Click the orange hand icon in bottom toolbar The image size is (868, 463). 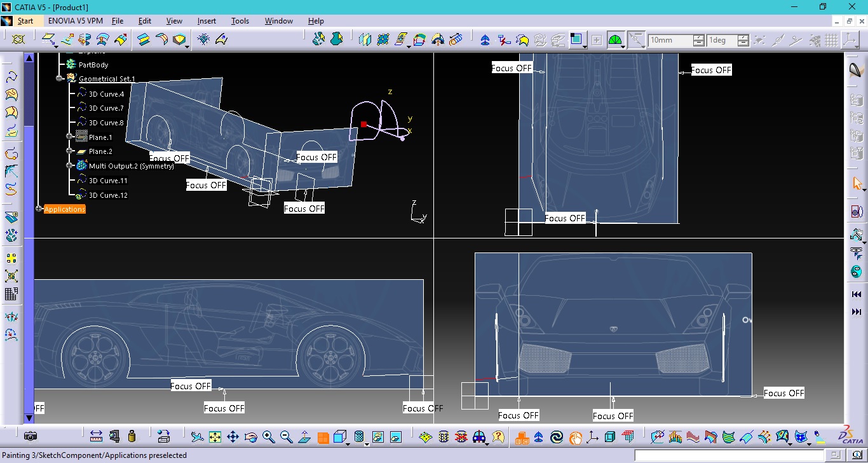575,437
